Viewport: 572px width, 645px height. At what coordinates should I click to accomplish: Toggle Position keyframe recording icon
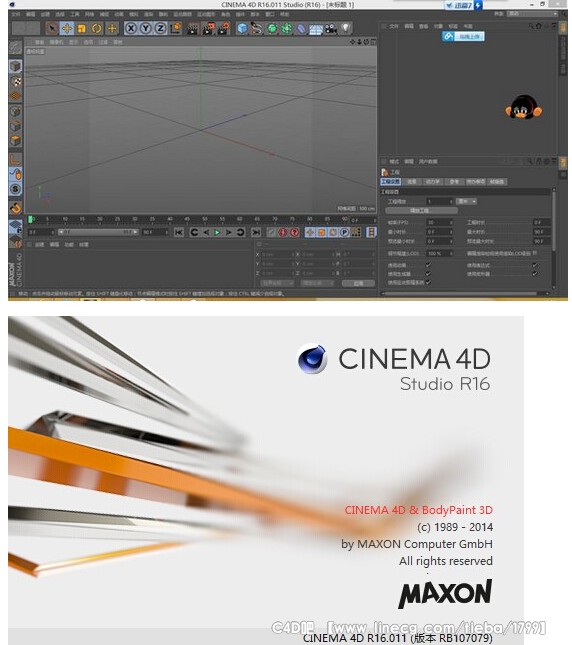point(310,232)
